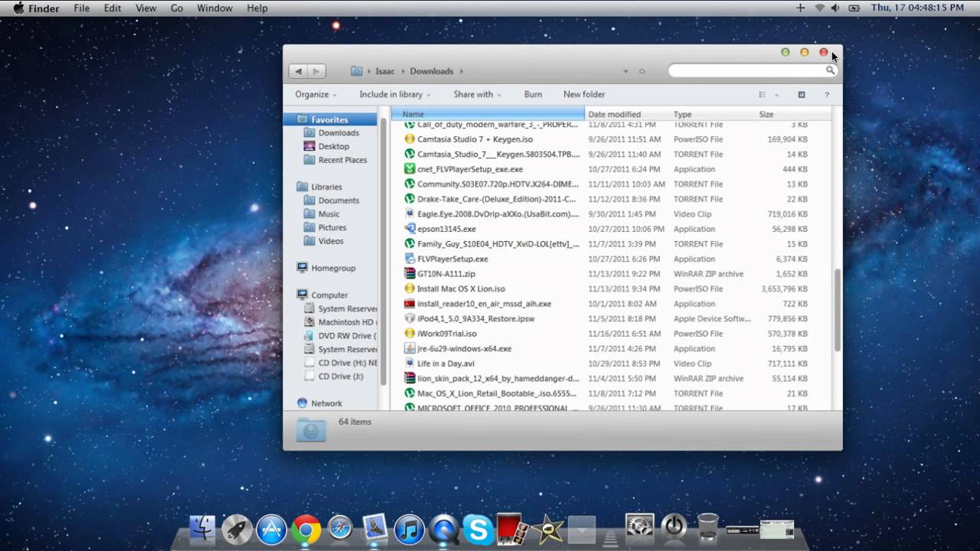Click the power button dock icon
980x551 pixels.
tap(674, 528)
